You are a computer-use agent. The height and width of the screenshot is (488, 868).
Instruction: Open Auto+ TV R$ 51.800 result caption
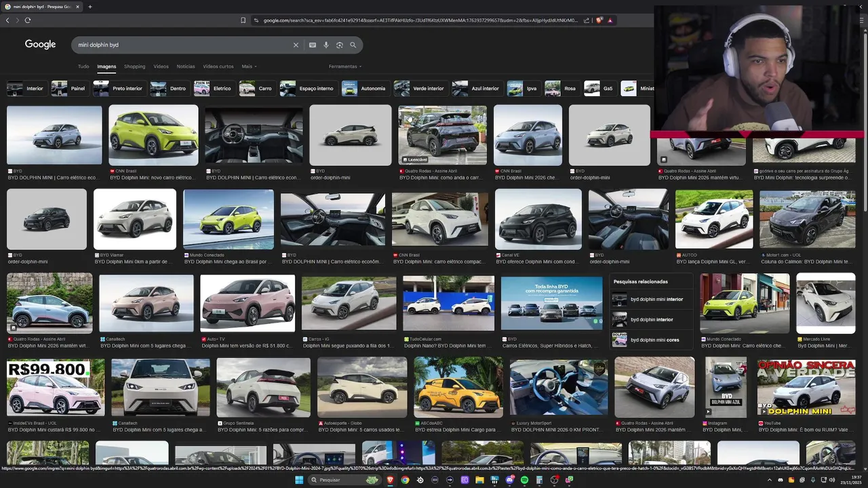click(247, 346)
